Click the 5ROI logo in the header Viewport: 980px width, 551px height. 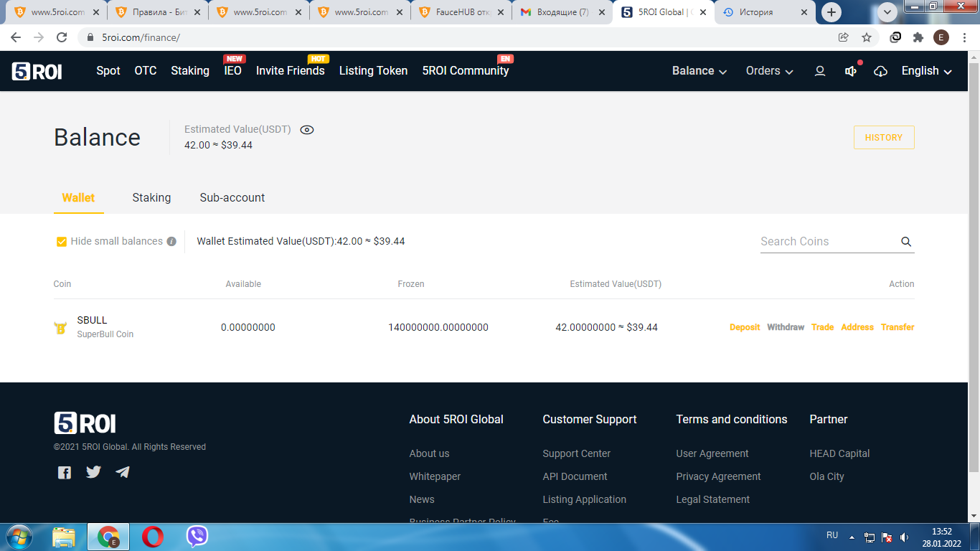pos(37,71)
